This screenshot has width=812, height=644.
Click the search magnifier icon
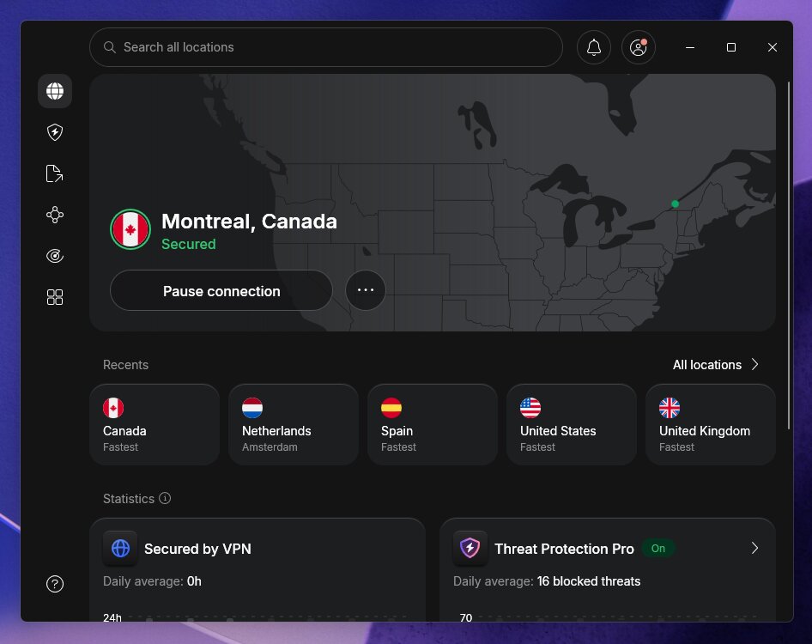coord(109,47)
